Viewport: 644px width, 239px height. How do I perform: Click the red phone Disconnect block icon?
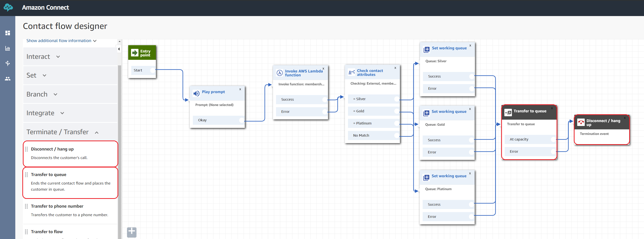tap(581, 122)
